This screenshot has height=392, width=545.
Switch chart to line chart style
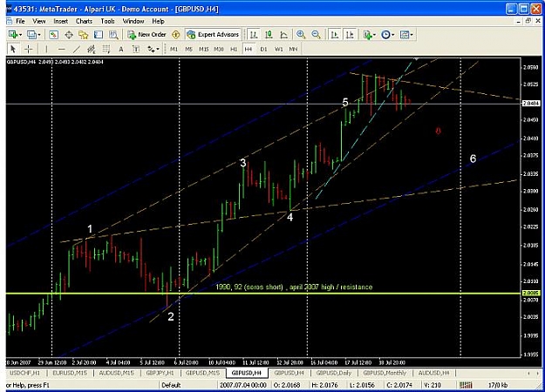pyautogui.click(x=284, y=34)
